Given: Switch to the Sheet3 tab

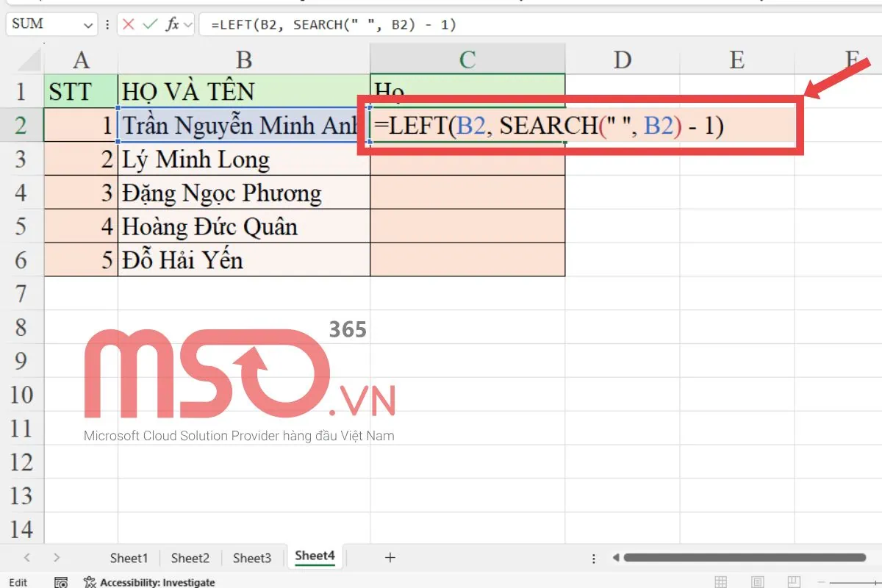Looking at the screenshot, I should tap(252, 558).
